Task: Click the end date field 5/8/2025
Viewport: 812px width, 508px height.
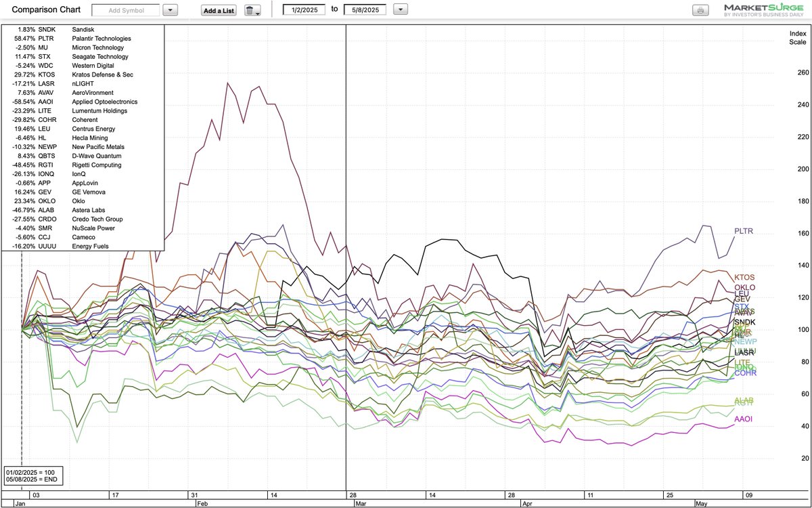Action: [365, 9]
